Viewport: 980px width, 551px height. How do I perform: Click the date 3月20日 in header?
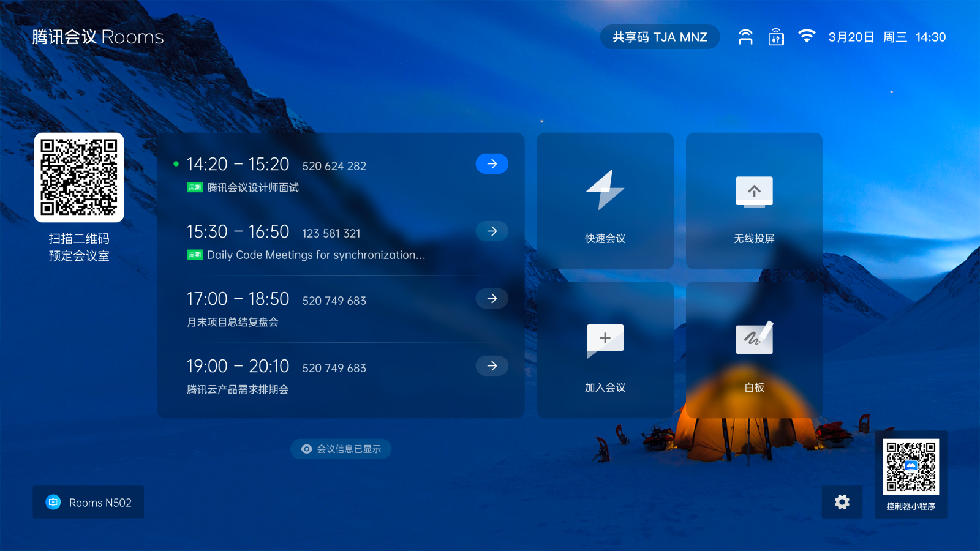(851, 37)
